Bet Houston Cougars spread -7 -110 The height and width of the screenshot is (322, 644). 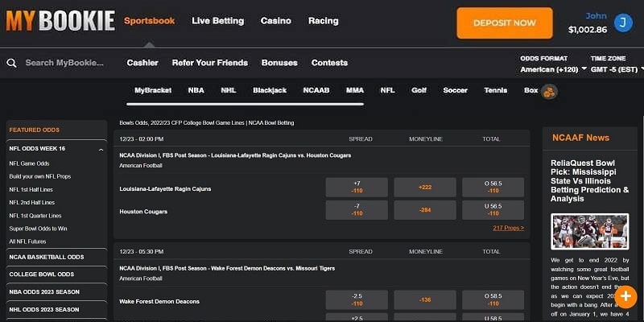click(x=357, y=210)
